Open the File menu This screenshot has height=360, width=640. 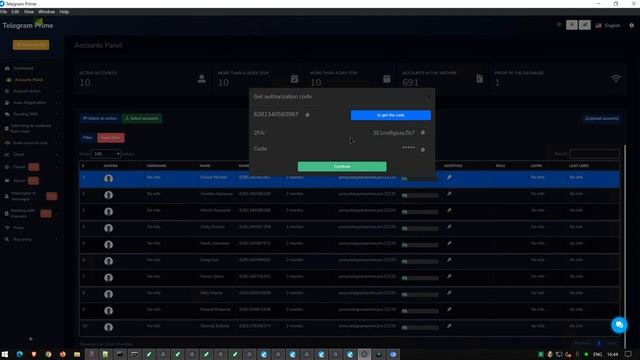pos(4,12)
